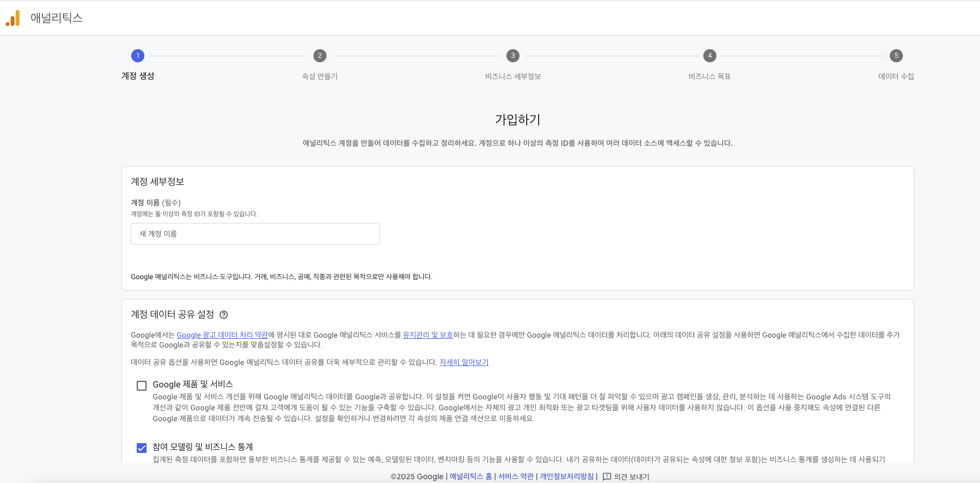Click the 계정 세부정보 section heading

(x=157, y=181)
